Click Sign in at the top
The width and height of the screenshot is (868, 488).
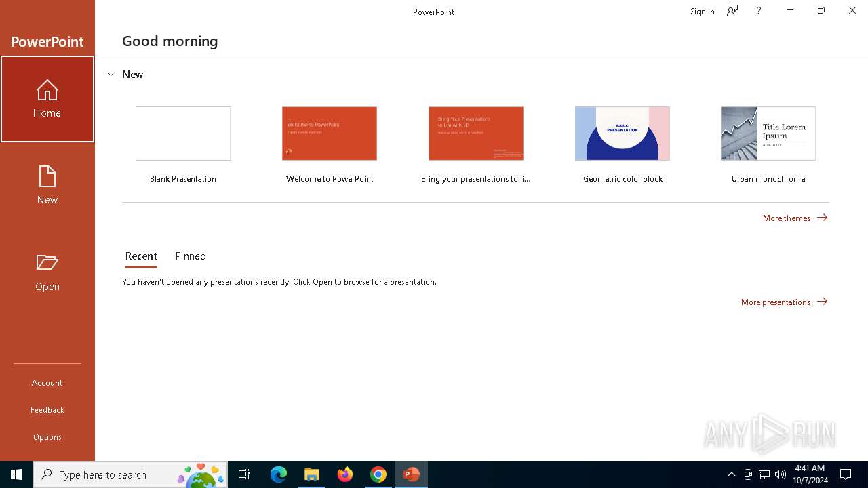coord(703,11)
